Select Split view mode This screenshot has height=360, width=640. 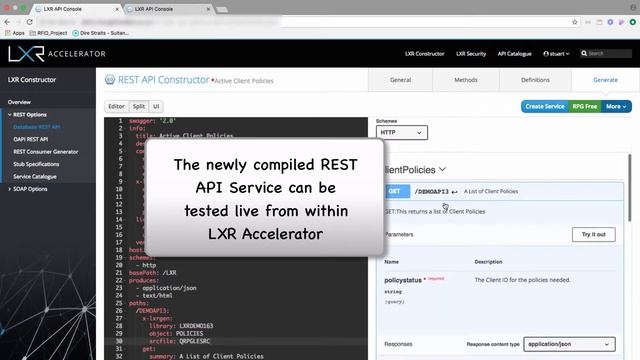(x=139, y=107)
